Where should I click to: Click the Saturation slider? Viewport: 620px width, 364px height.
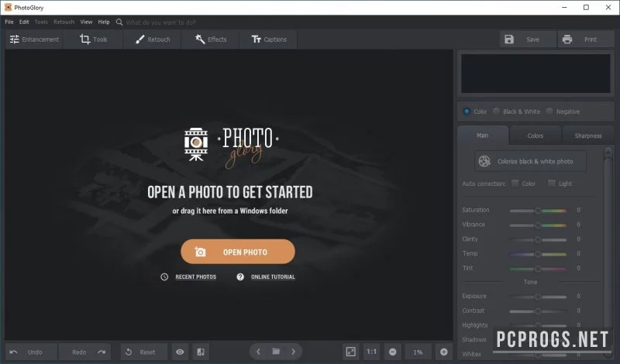(x=538, y=211)
